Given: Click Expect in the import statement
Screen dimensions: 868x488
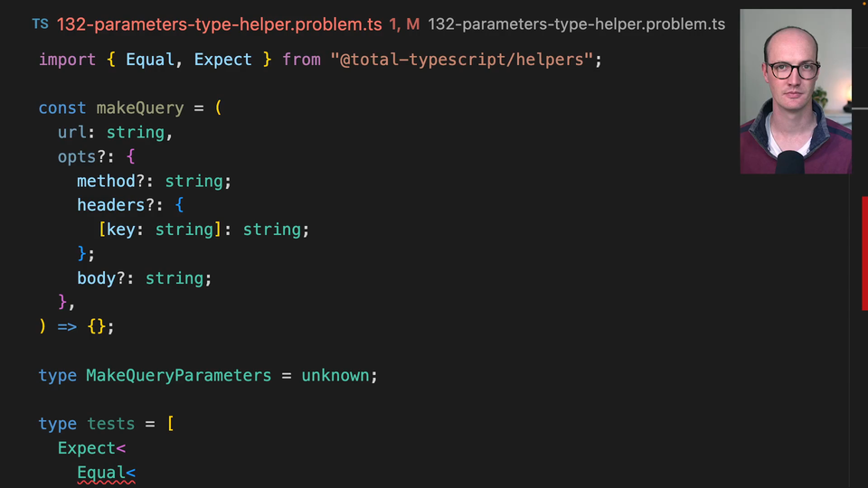Looking at the screenshot, I should tap(222, 59).
